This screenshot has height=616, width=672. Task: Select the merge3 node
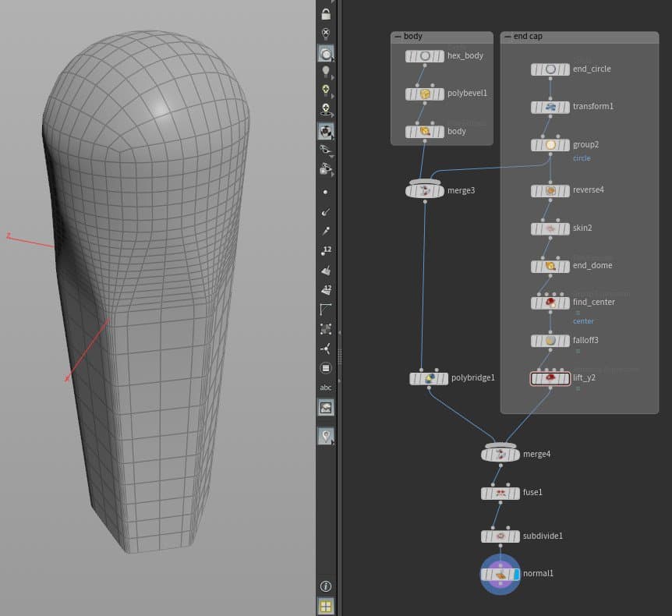click(425, 190)
